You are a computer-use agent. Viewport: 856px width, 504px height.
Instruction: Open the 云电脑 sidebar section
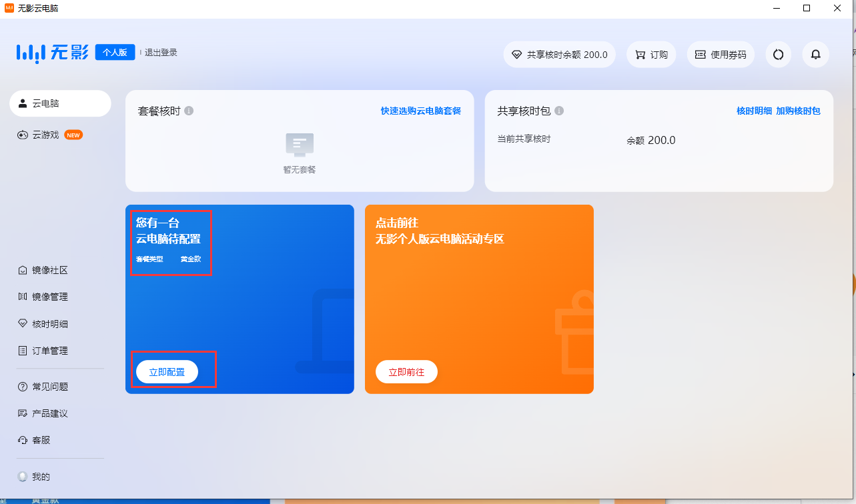60,103
